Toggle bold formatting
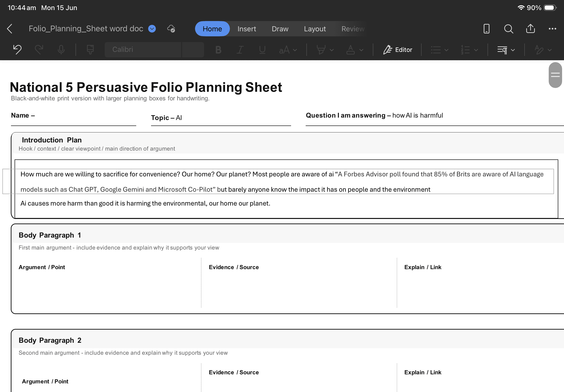 tap(218, 50)
